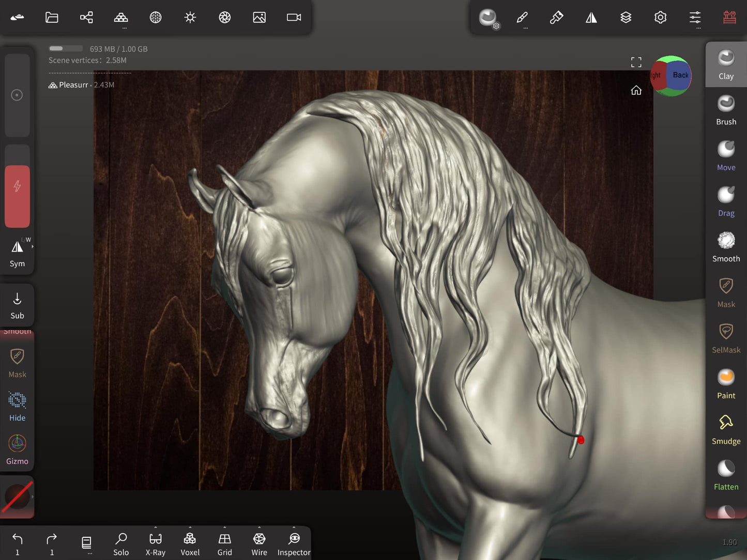Undo the last action
Viewport: 747px width, 560px height.
click(x=17, y=544)
